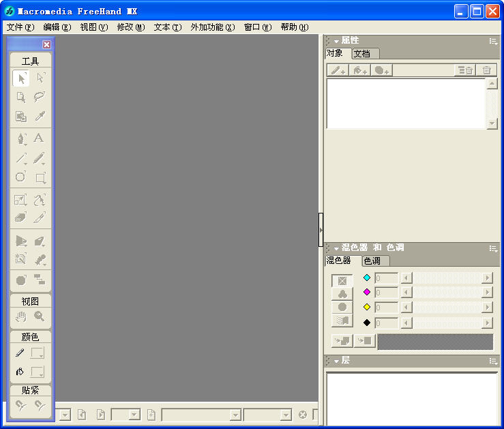Click the trash delete button in properties
Viewport: 504px width, 429px height.
pos(486,70)
